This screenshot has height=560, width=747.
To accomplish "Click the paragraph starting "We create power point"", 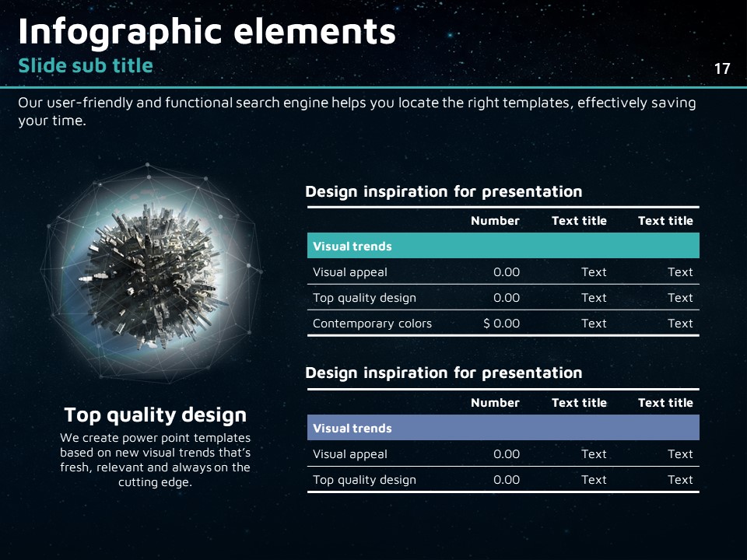I will tap(155, 460).
